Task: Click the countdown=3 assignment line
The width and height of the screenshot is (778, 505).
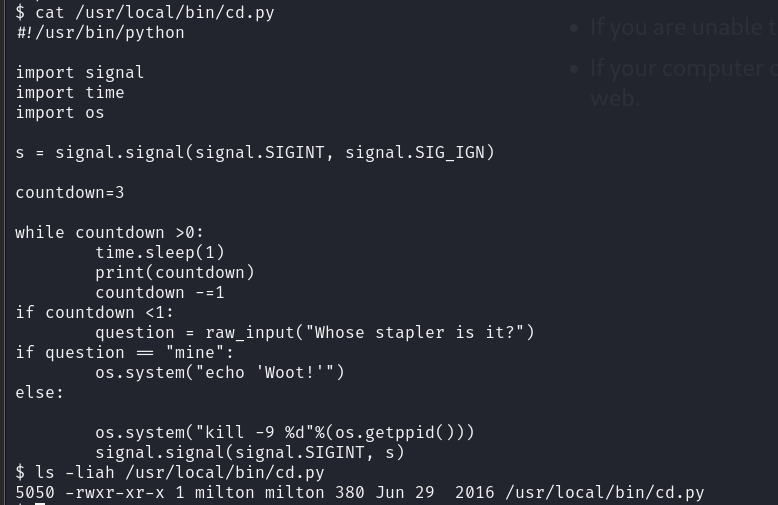Action: tap(70, 193)
